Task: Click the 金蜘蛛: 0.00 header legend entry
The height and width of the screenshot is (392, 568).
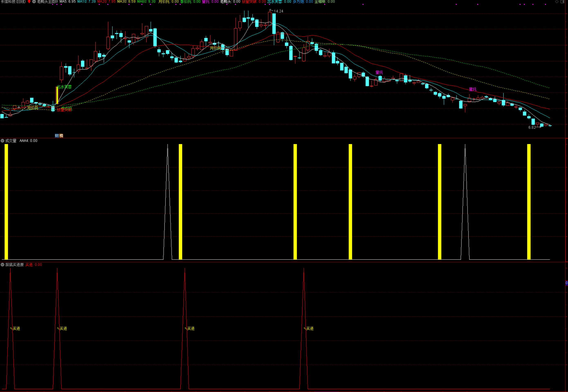Action: click(325, 1)
